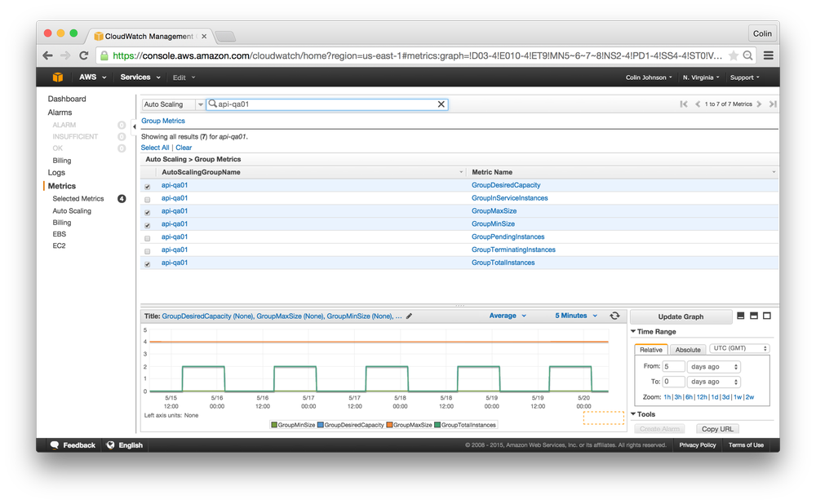The image size is (816, 504).
Task: Switch to the Absolute time tab
Action: click(687, 350)
